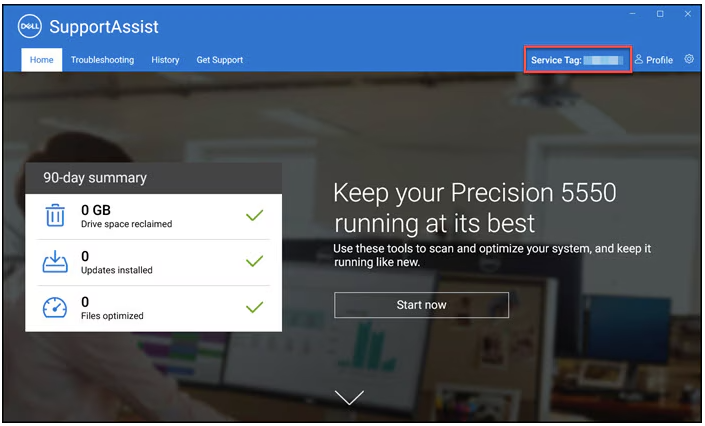
Task: Click the green checkmark beside Updates installed
Action: pos(254,261)
